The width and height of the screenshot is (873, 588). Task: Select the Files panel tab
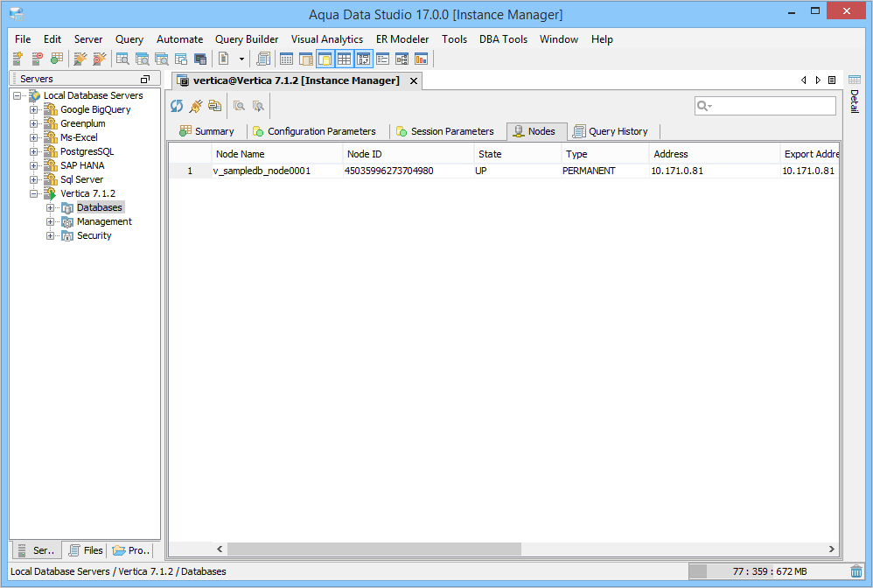click(85, 550)
